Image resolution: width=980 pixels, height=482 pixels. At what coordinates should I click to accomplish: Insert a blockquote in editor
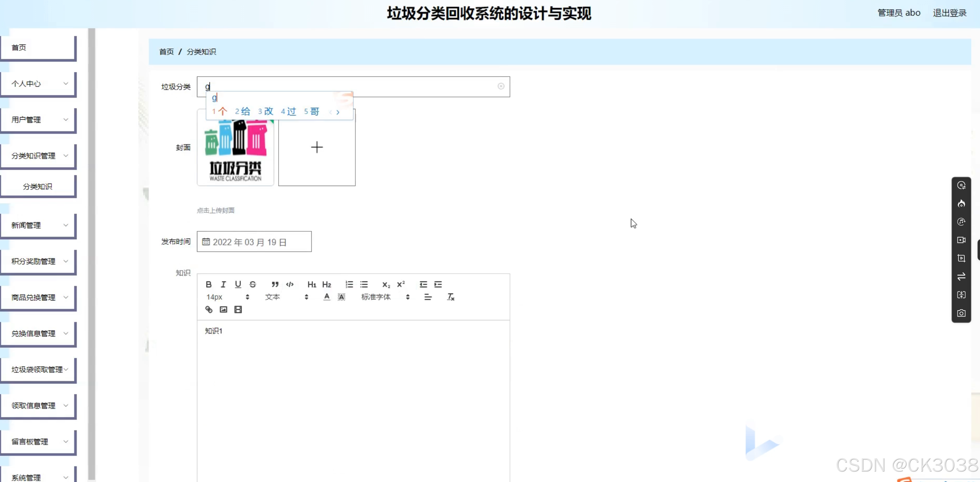click(x=275, y=284)
